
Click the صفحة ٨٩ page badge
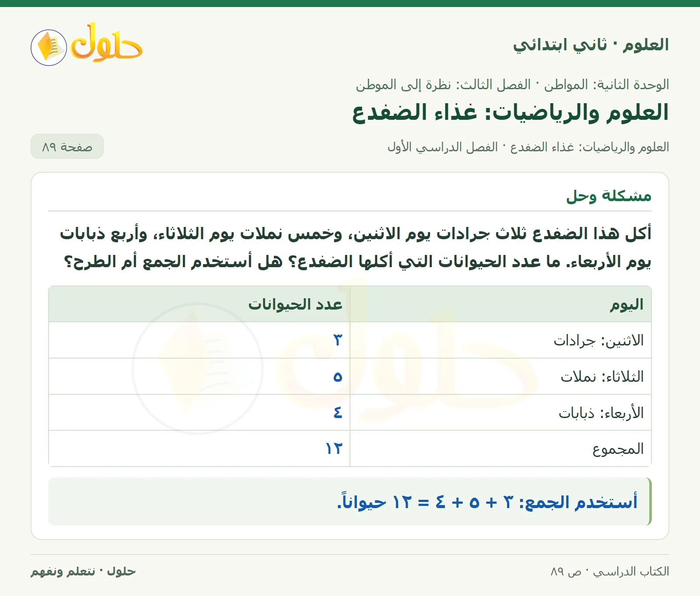tap(67, 146)
